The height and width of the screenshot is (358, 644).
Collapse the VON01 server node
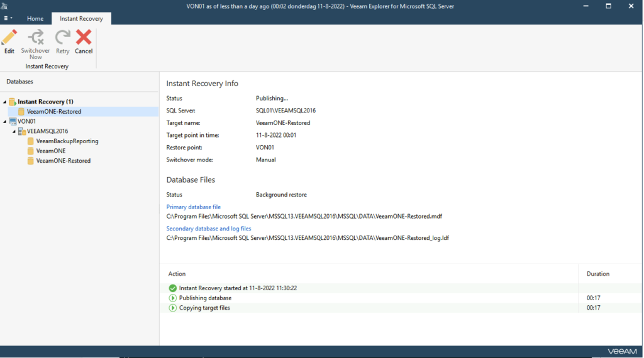point(5,121)
